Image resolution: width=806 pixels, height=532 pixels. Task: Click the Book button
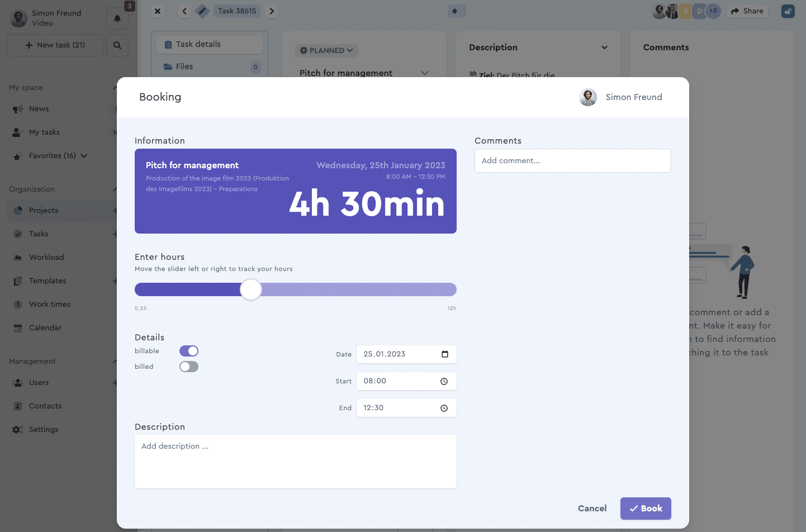click(x=646, y=509)
